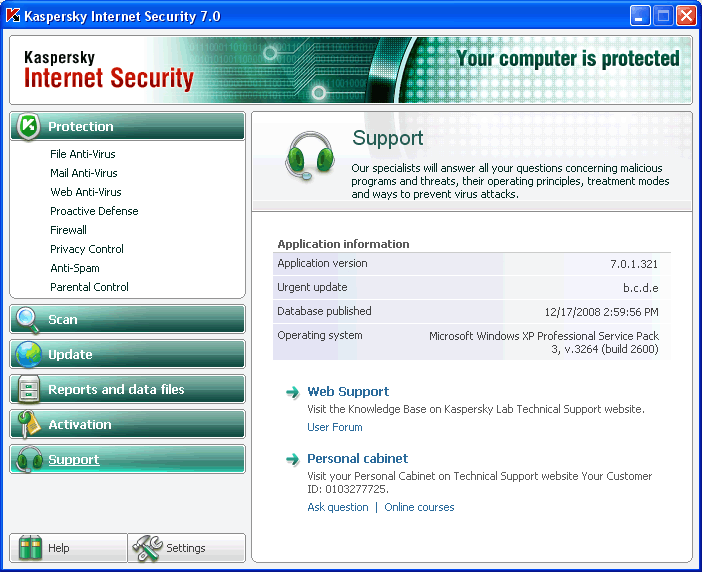Click the Help books icon

(x=30, y=548)
